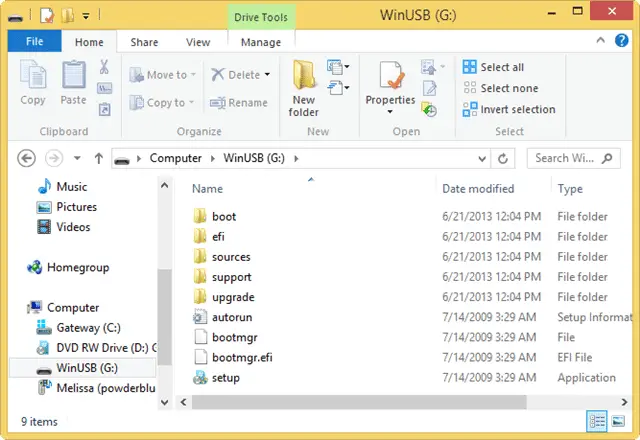The image size is (640, 440).
Task: Click the Cut scissors icon
Action: (x=104, y=67)
